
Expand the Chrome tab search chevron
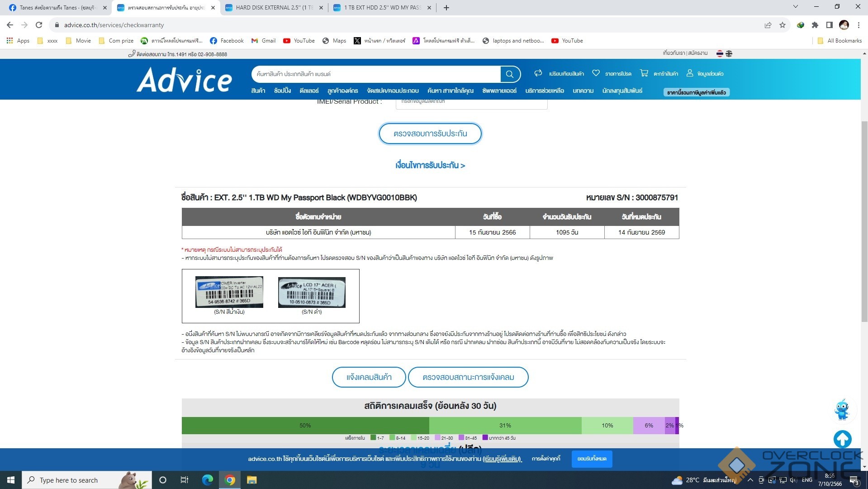coord(795,7)
